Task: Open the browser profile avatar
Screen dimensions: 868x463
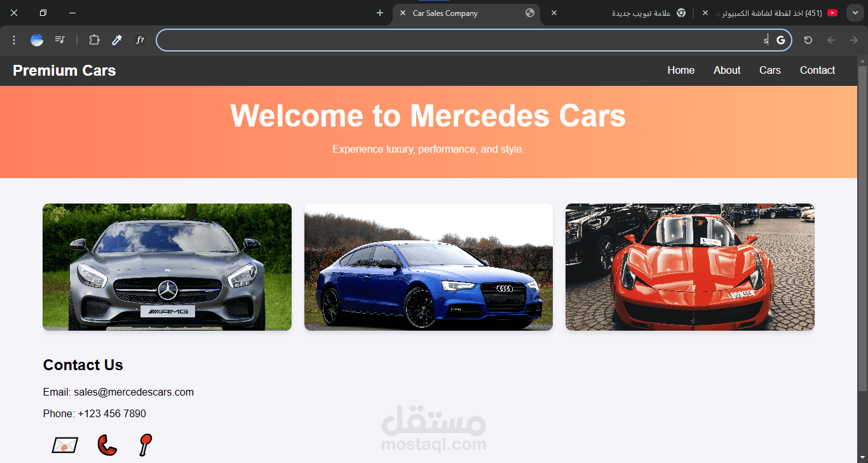Action: [x=37, y=40]
